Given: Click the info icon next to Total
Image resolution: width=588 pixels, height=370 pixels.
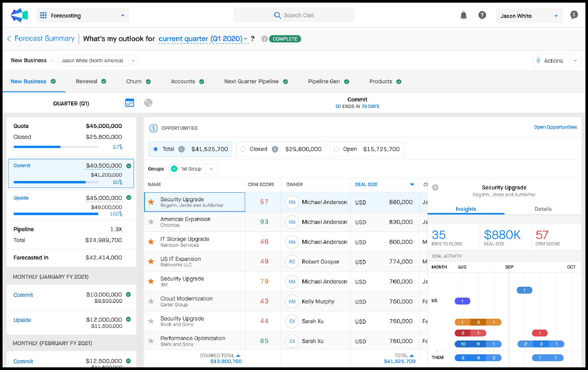Looking at the screenshot, I should coord(181,149).
